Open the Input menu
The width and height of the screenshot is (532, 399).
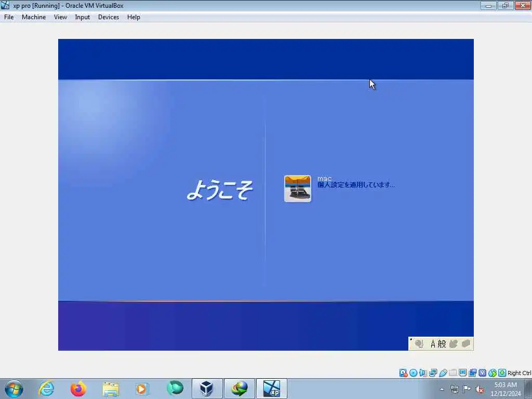tap(83, 17)
